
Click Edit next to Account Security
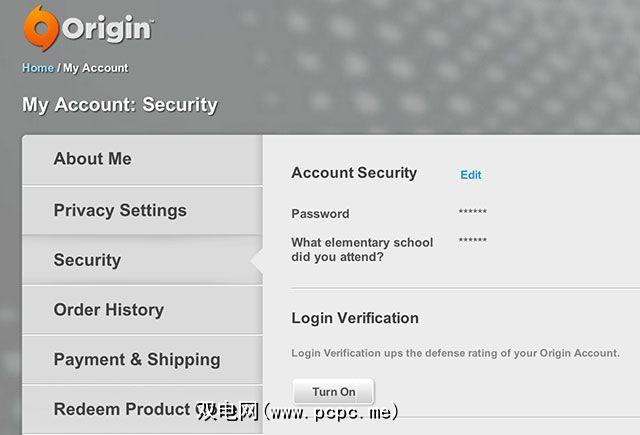[x=471, y=175]
